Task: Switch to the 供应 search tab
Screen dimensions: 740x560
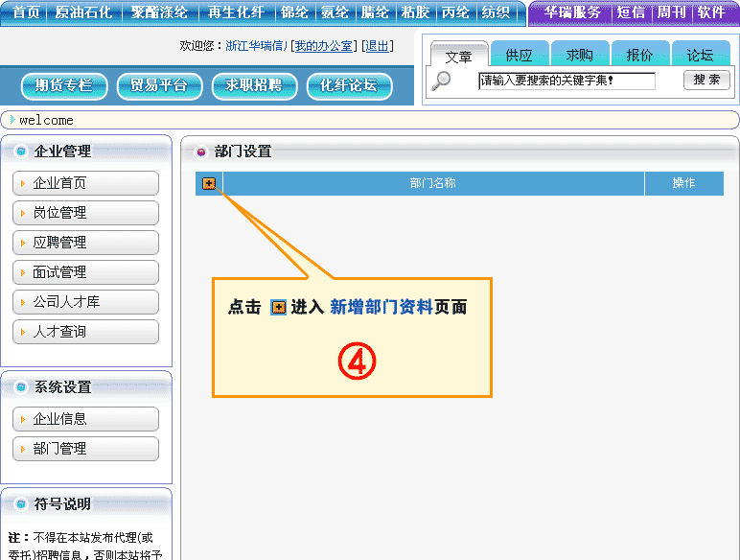Action: point(519,56)
